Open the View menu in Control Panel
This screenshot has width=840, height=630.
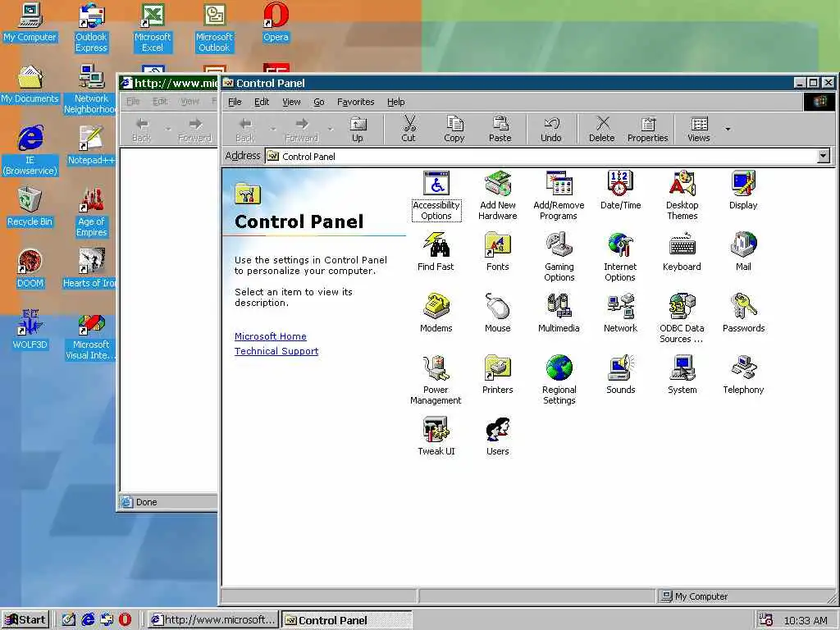[291, 102]
